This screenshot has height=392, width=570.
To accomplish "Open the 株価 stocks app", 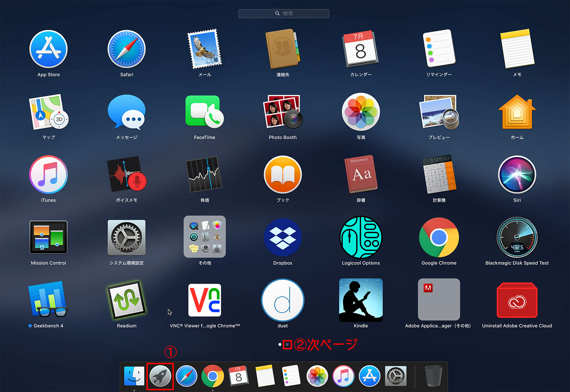I will [x=204, y=174].
